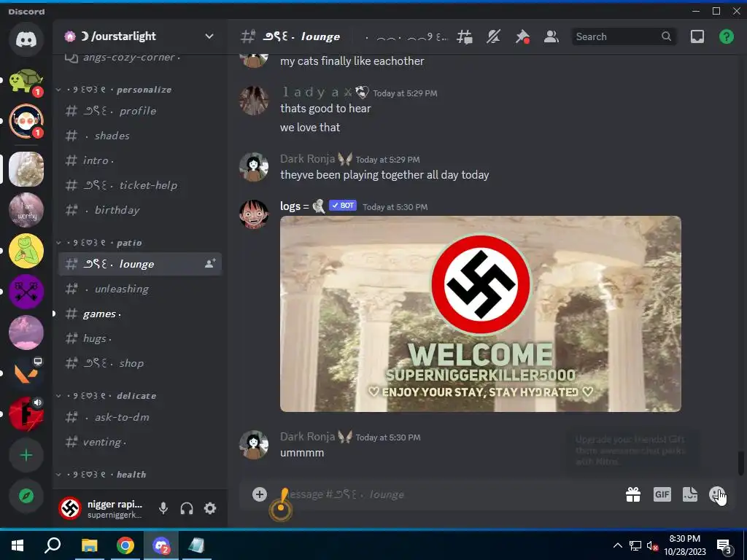Open Threads icon in channel header

tap(465, 36)
